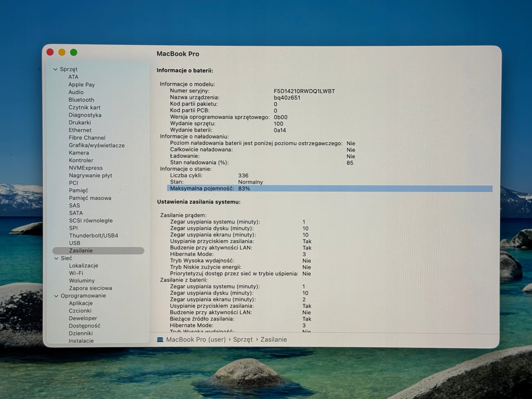Select ATA in the sidebar
The image size is (532, 399).
click(x=73, y=77)
